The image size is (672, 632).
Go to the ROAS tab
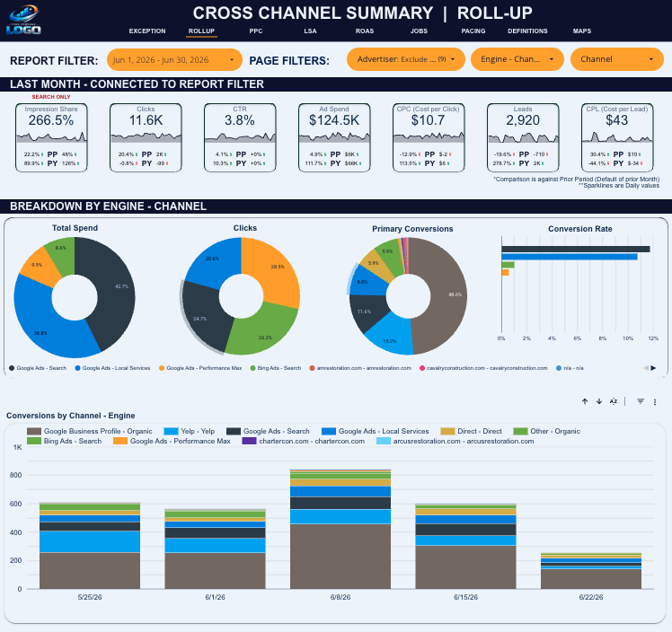tap(365, 31)
